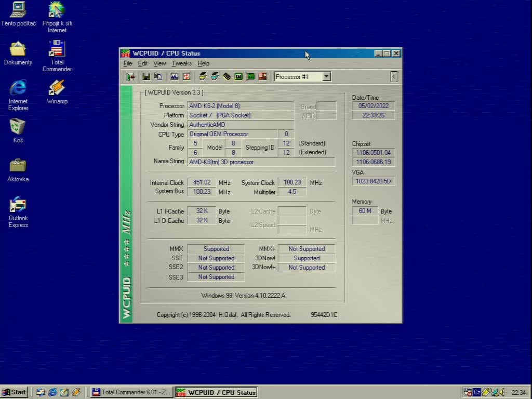Click the MMX Supported status field
The width and height of the screenshot is (532, 399).
pos(216,249)
